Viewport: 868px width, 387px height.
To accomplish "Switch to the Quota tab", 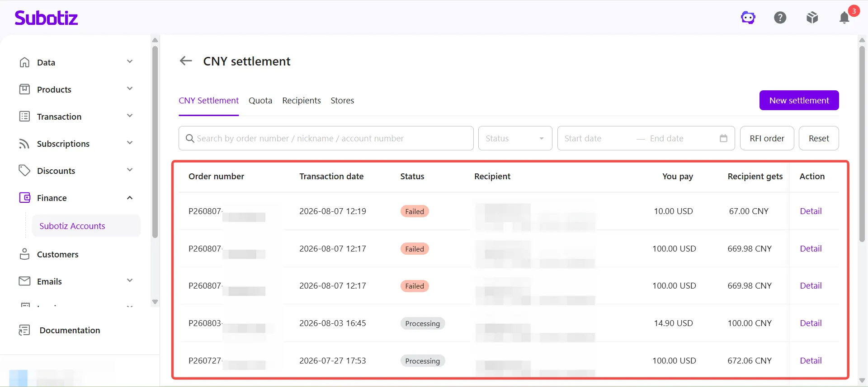I will (260, 100).
